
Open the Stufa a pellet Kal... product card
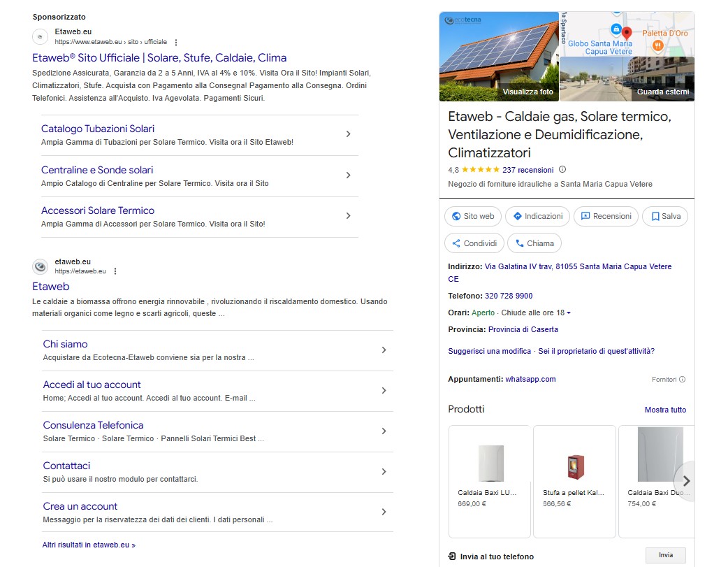[574, 482]
